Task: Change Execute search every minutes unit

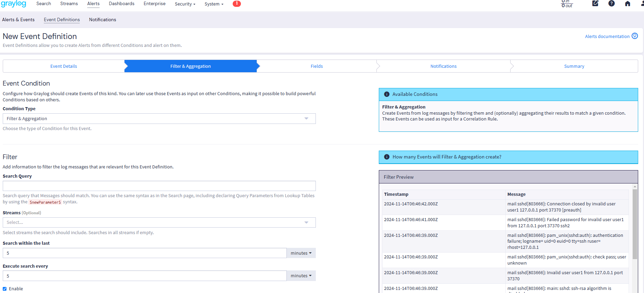Action: pos(301,276)
